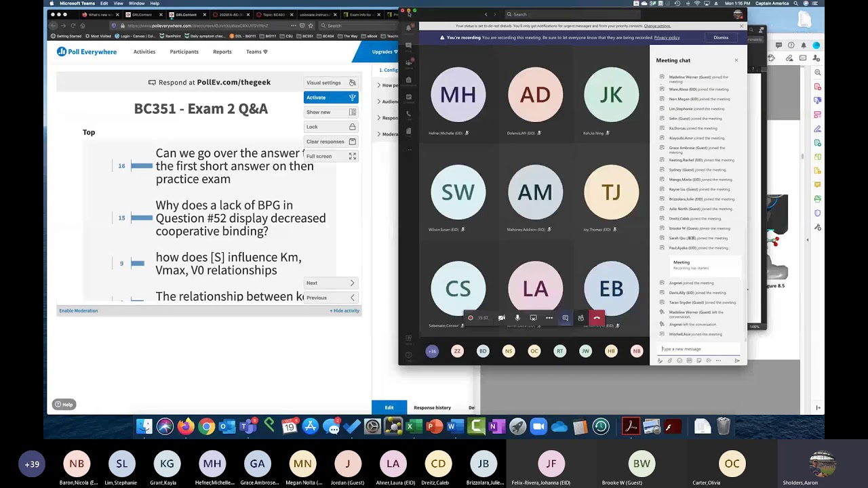The image size is (868, 488).
Task: Click the Upgrades dropdown button
Action: (385, 52)
